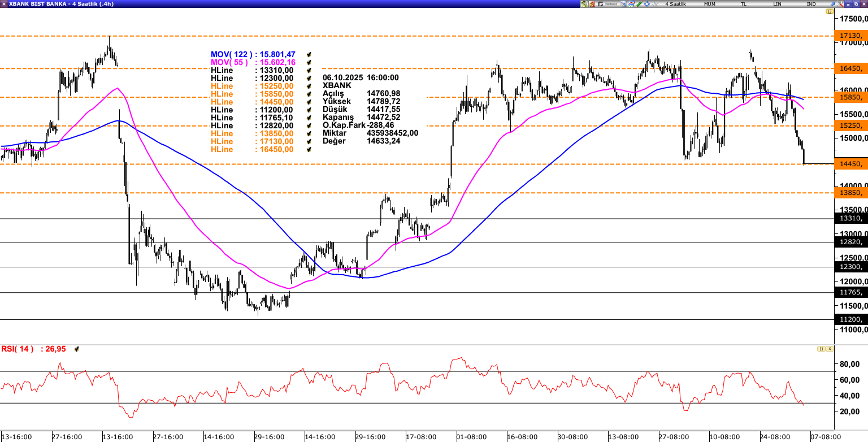Viewport: 868px width, 442px height.
Task: Click the TL currency option in toolbar
Action: pyautogui.click(x=743, y=4)
